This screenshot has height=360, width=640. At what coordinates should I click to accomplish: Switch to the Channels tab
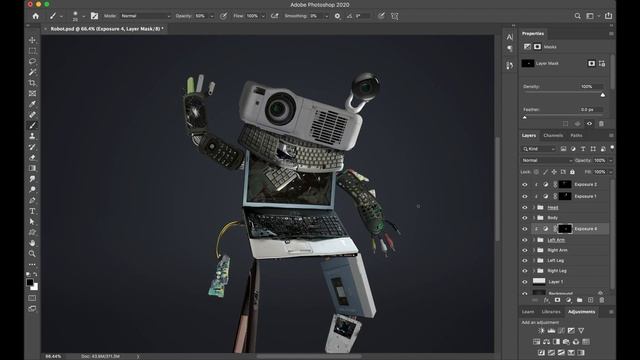[553, 136]
